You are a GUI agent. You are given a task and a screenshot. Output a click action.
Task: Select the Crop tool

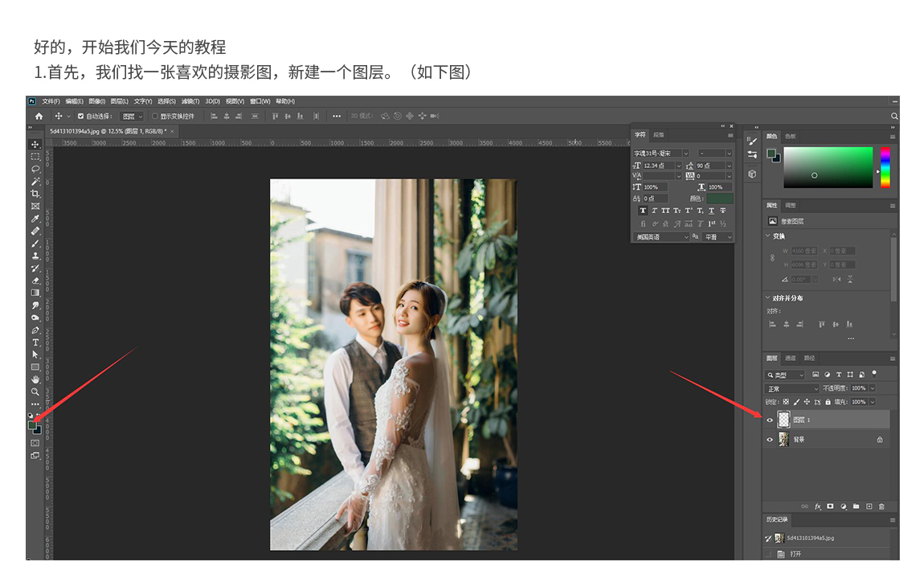click(x=35, y=194)
